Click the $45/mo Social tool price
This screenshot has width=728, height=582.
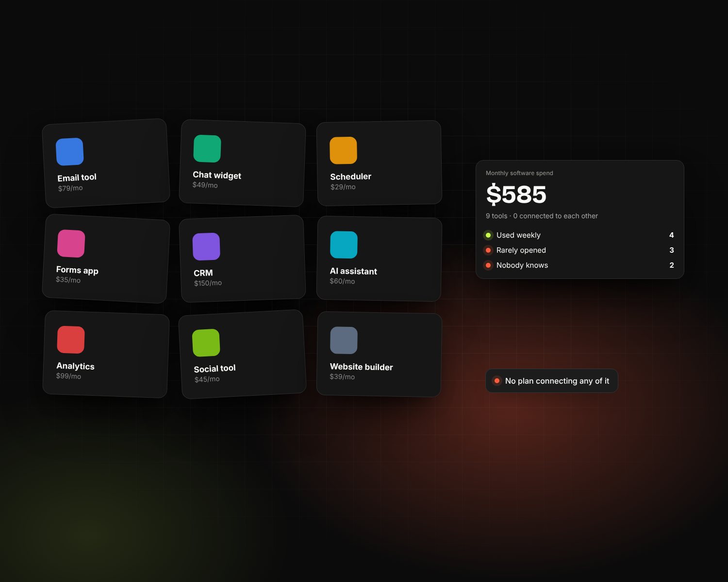click(x=207, y=379)
